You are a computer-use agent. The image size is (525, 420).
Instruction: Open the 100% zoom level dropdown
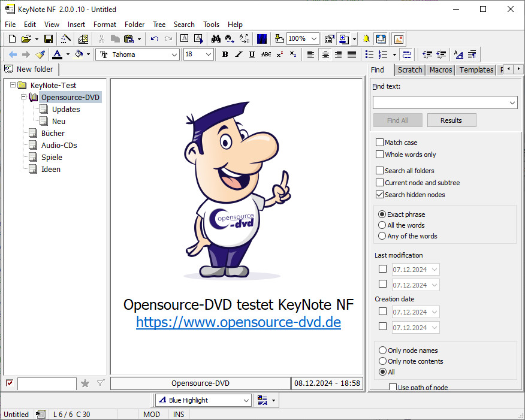pyautogui.click(x=314, y=39)
